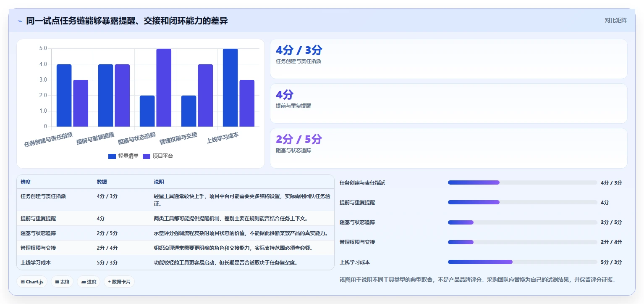644x304 pixels.
Task: Click the 任务创建与责任指派 progress bar
Action: (x=522, y=182)
